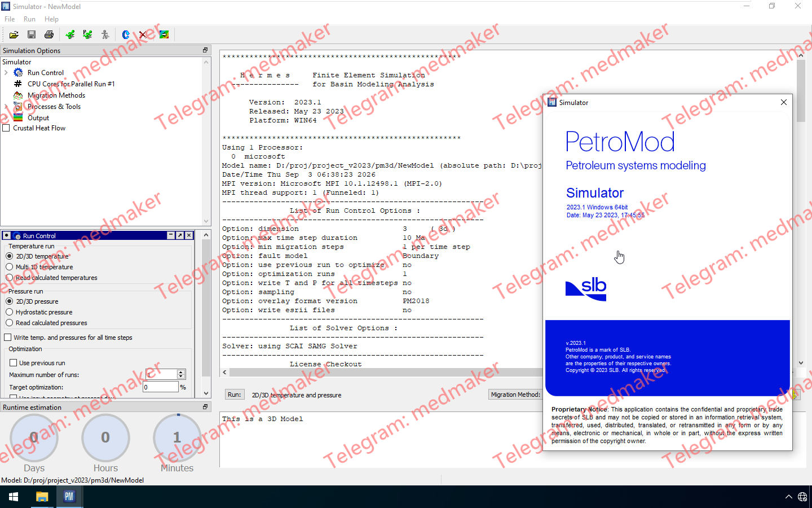Minimize the Run Control sub-panel
This screenshot has height=508, width=812.
171,235
